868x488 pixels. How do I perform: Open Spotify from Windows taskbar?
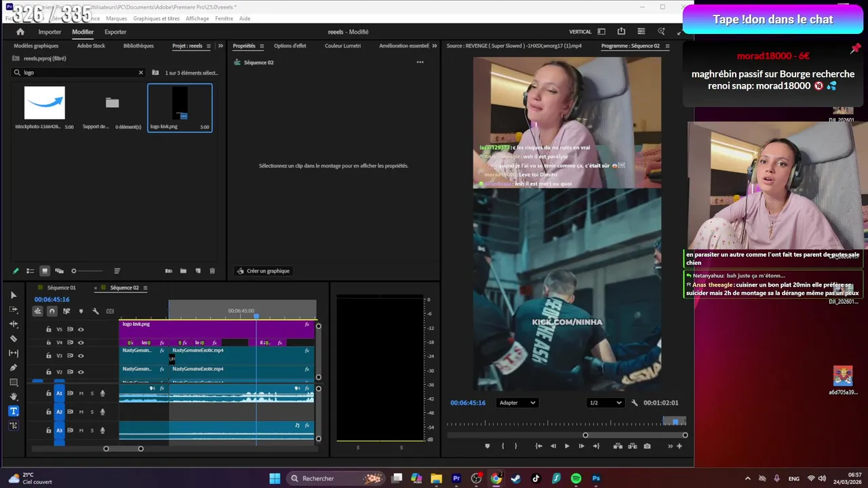tap(576, 479)
